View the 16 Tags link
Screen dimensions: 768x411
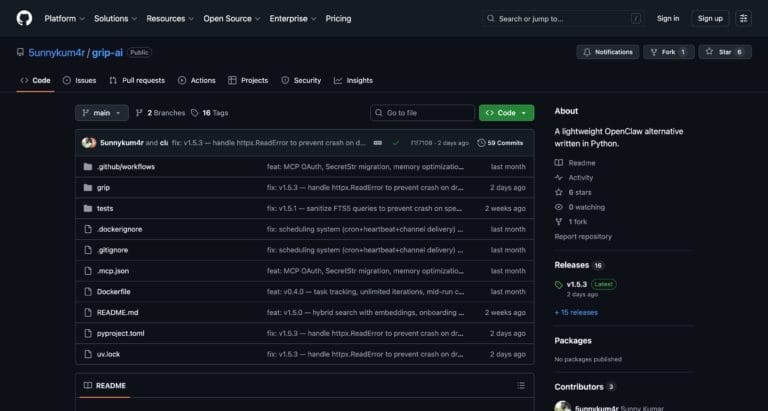[210, 113]
